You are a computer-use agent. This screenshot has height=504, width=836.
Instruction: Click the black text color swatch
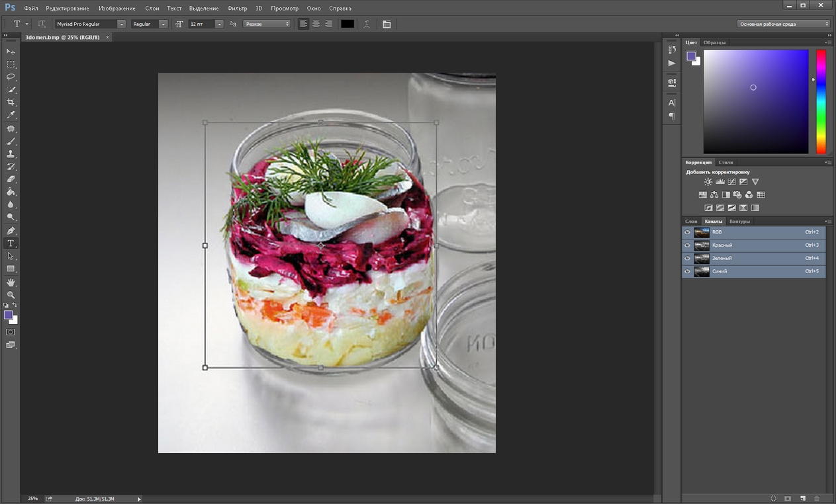348,24
